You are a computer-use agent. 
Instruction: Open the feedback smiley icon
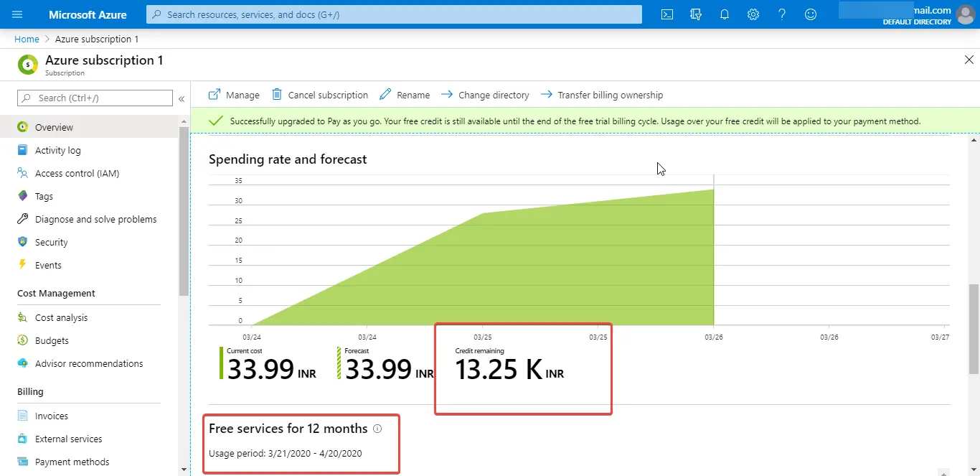coord(811,14)
